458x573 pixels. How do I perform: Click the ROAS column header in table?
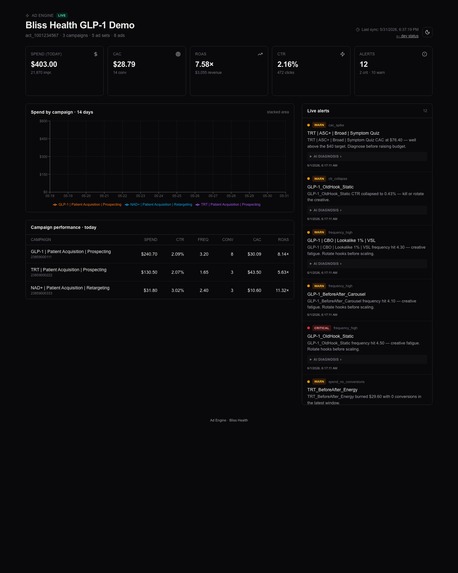283,240
